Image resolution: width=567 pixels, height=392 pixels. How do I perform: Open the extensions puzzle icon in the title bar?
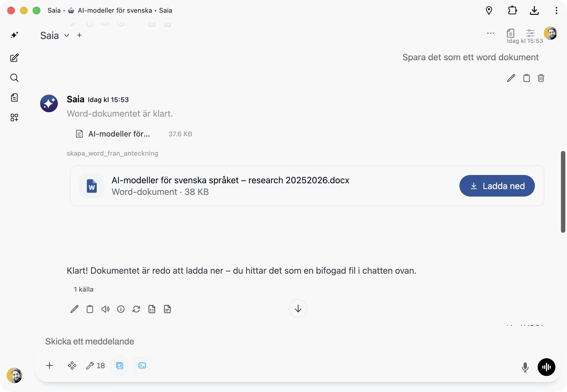pyautogui.click(x=512, y=11)
